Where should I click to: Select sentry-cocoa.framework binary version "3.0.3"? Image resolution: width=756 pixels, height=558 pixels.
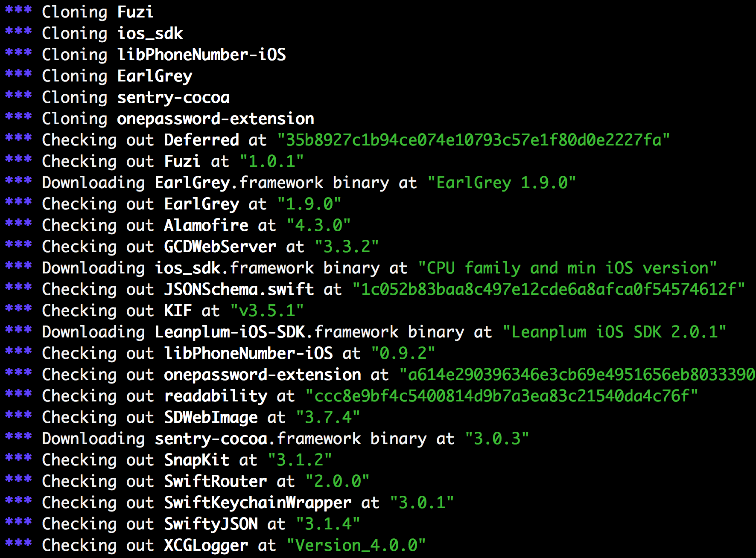click(497, 439)
